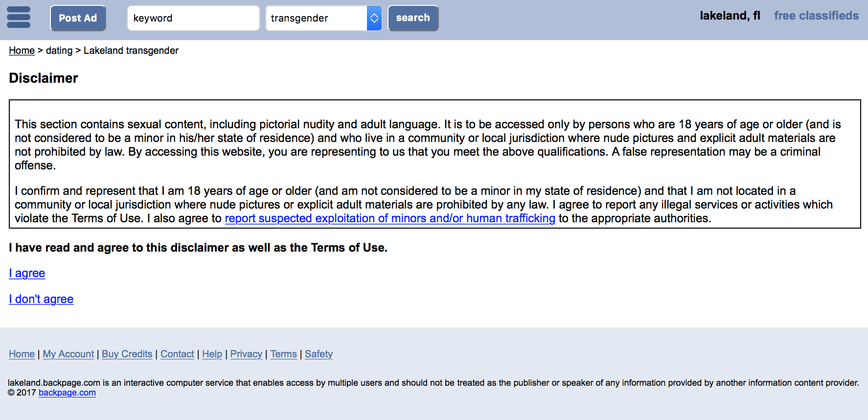Focus the keyword search field

193,18
